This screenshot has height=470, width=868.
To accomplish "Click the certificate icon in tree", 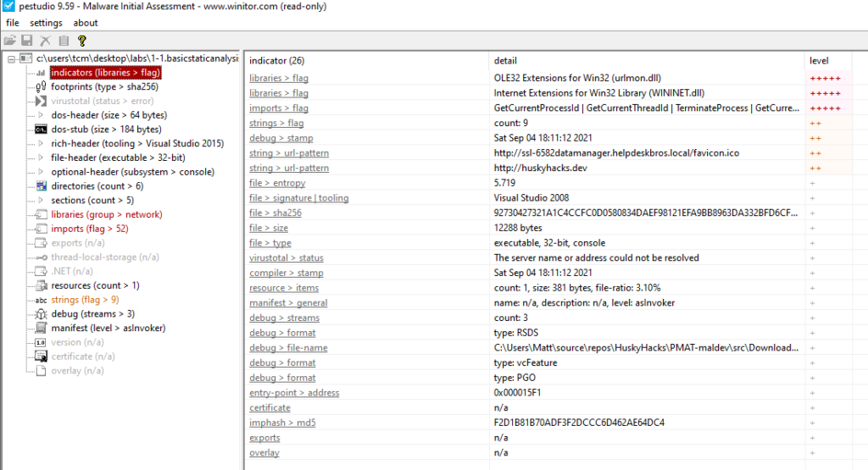I will [41, 357].
